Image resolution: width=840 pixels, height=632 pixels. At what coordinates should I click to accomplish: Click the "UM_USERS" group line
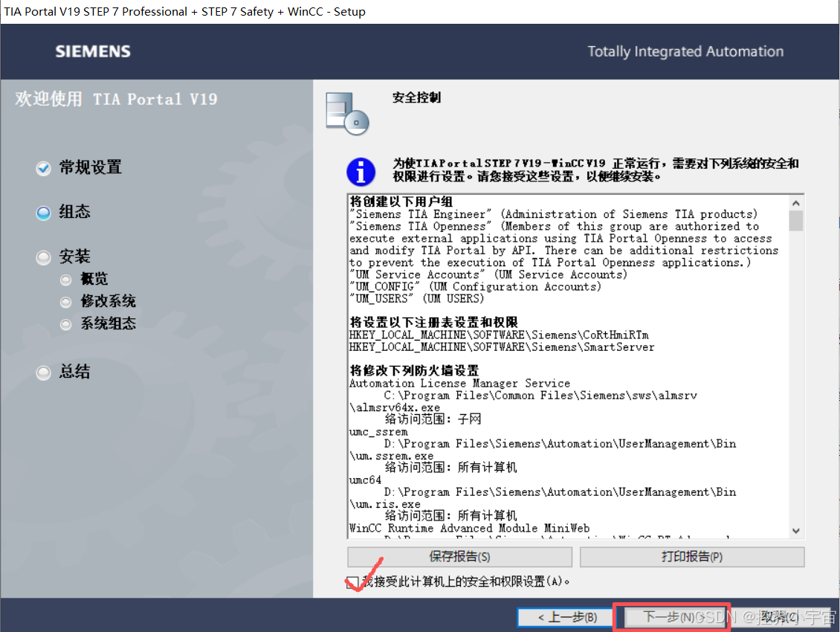click(x=417, y=299)
